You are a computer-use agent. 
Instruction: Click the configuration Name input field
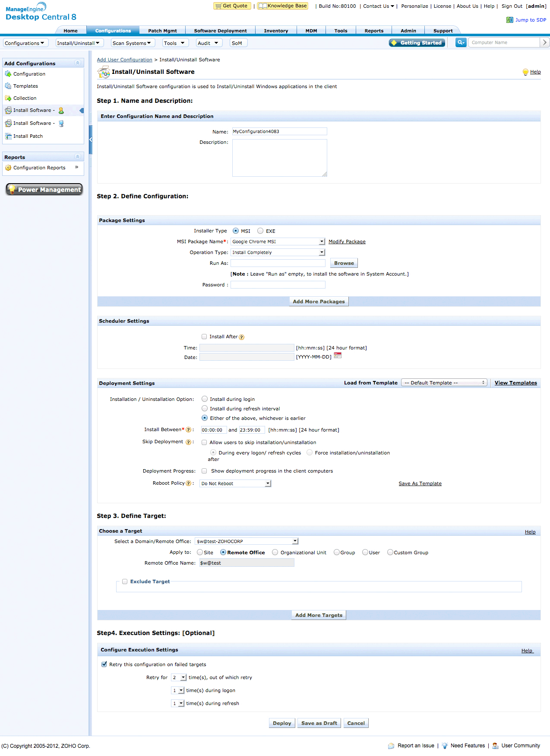[x=279, y=131]
